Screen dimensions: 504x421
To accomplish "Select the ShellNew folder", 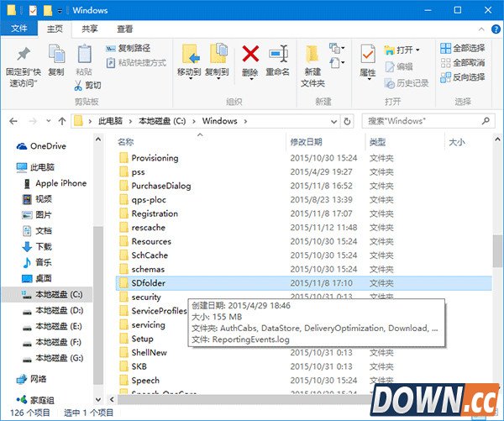I will click(143, 352).
